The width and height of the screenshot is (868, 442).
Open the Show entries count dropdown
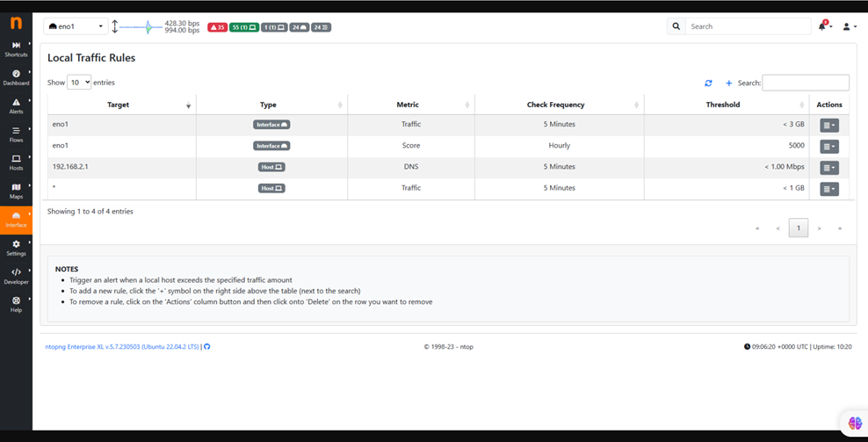(79, 83)
